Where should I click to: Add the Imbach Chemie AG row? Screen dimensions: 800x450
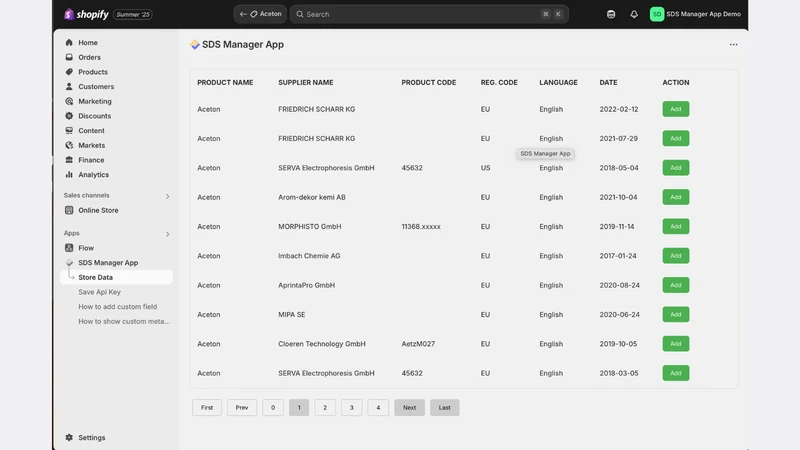[676, 256]
